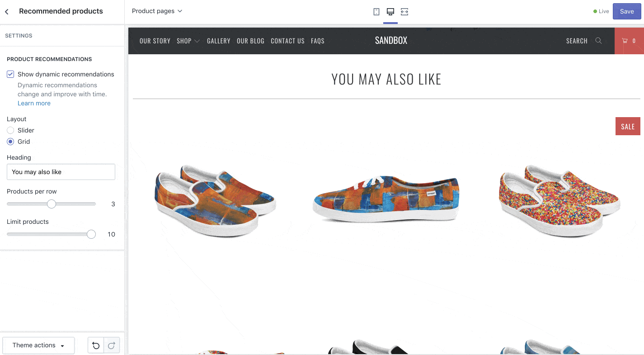Viewport: 644px width, 355px height.
Task: Select the Grid layout option
Action: [x=10, y=142]
